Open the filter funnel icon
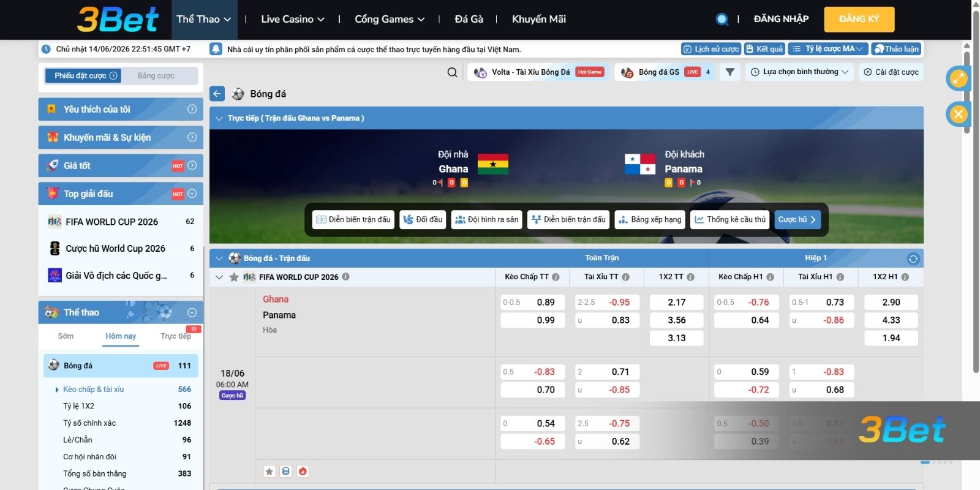 click(x=729, y=72)
